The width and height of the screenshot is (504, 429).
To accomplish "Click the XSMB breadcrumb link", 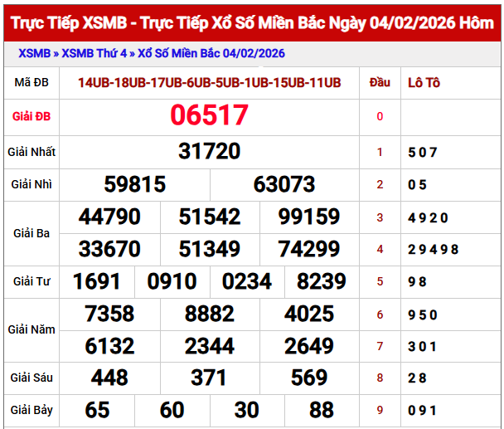I will point(33,54).
